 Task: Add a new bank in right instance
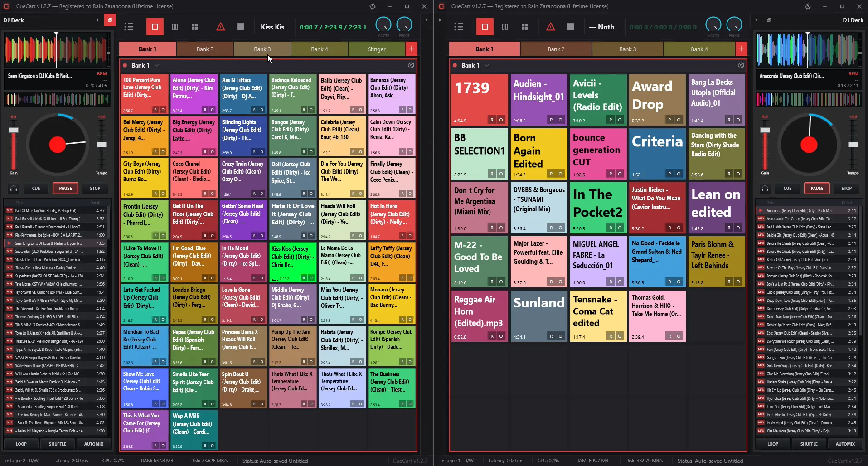742,49
